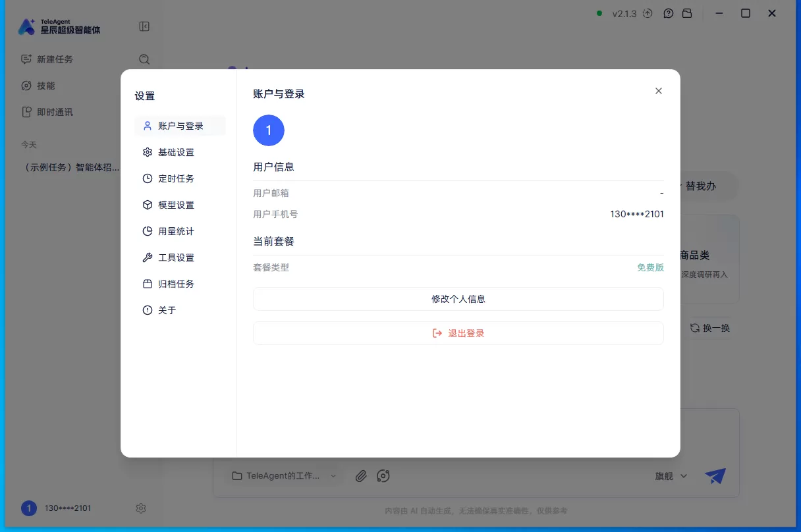
Task: Click the blue avatar circle in settings
Action: (x=269, y=130)
